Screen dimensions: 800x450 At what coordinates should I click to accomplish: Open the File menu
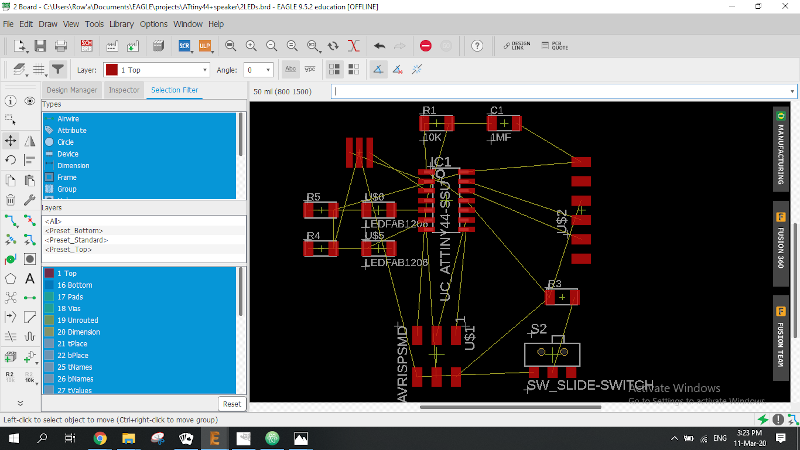coord(8,24)
